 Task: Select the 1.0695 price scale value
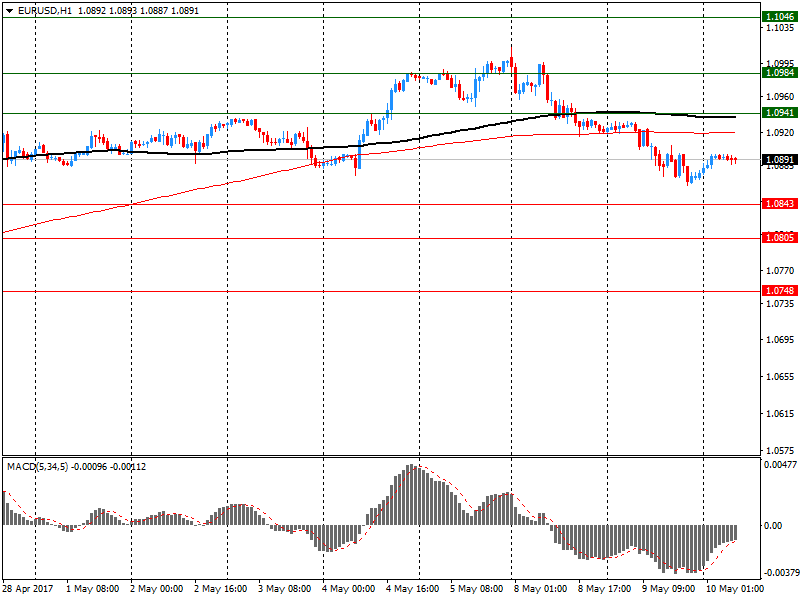(781, 340)
